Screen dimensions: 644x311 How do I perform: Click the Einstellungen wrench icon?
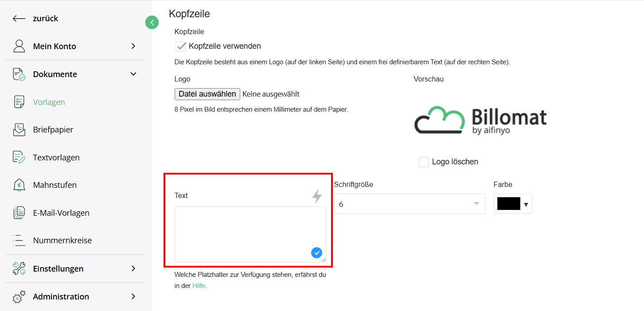tap(19, 268)
